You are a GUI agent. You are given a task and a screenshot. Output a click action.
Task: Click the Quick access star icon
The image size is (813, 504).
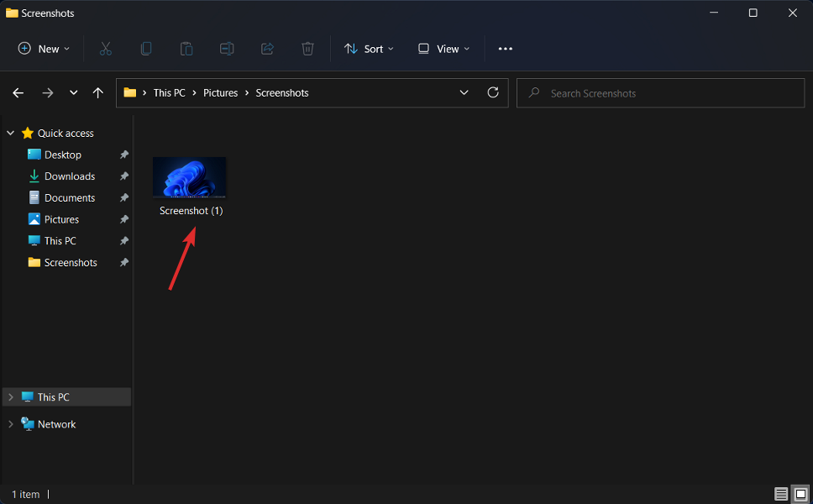[28, 134]
